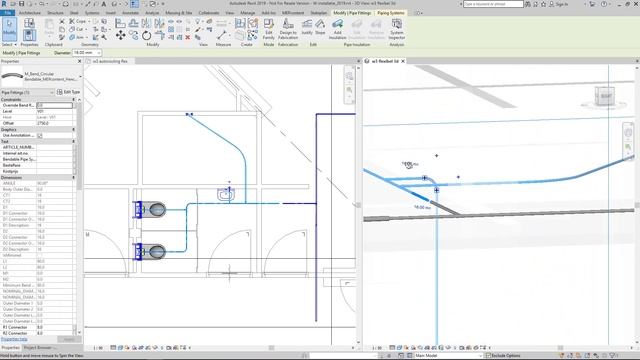Open the File menu tab

click(x=7, y=13)
